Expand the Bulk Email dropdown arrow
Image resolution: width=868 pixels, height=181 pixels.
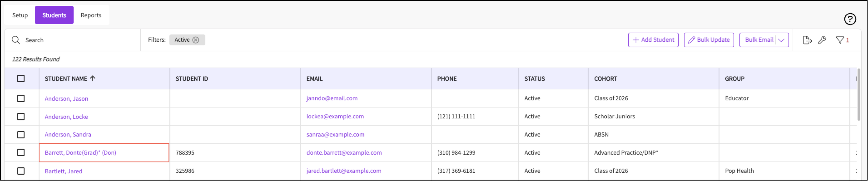click(x=781, y=40)
